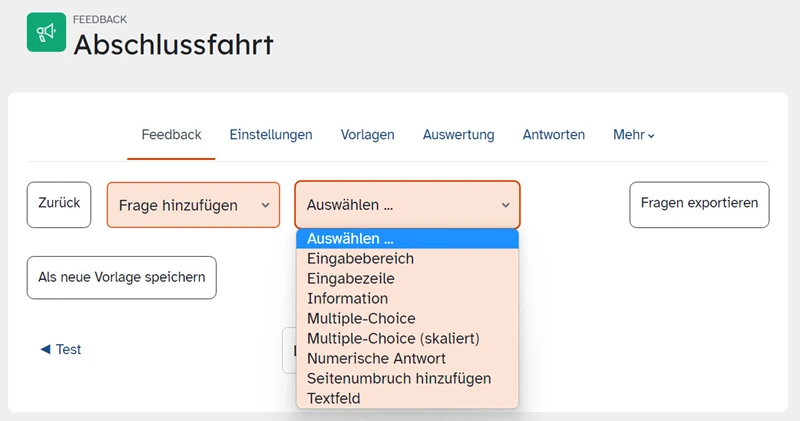Go to the Auswertung tab
800x421 pixels.
click(x=458, y=135)
